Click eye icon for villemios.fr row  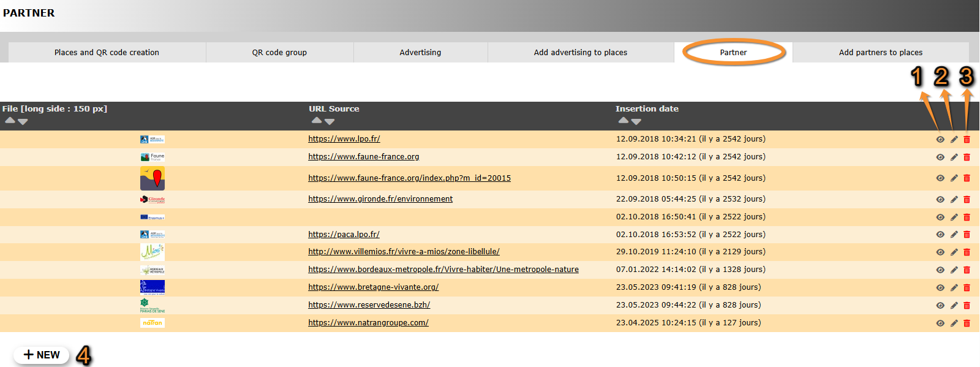click(940, 252)
